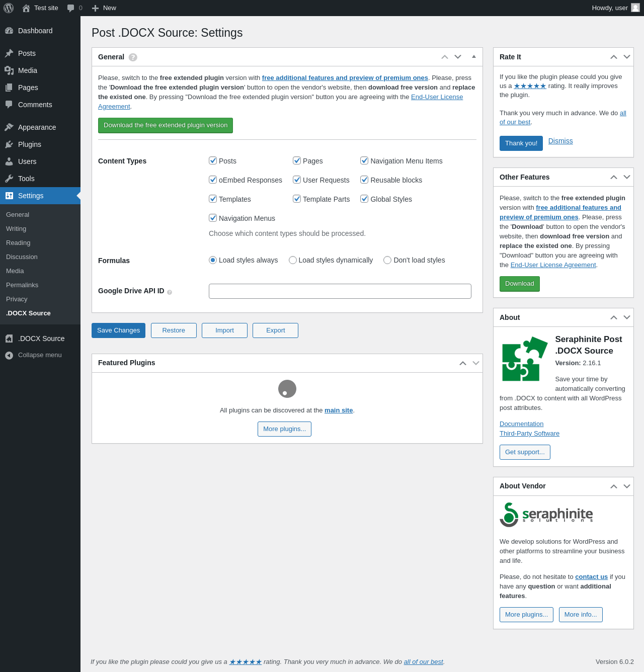Move About panel up
644x672 pixels.
click(x=614, y=317)
